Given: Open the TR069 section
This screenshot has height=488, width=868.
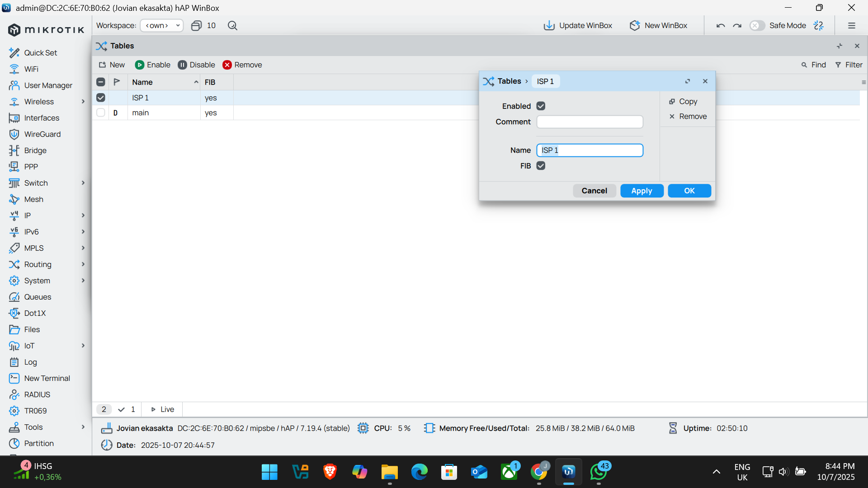Looking at the screenshot, I should point(35,411).
